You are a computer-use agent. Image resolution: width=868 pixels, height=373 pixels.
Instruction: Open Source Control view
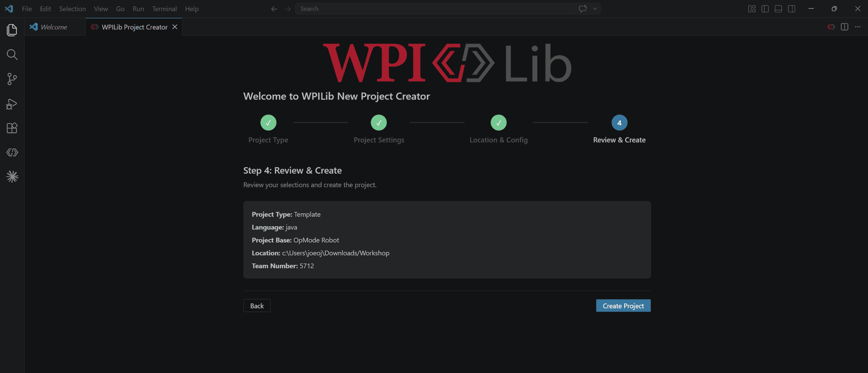tap(12, 79)
